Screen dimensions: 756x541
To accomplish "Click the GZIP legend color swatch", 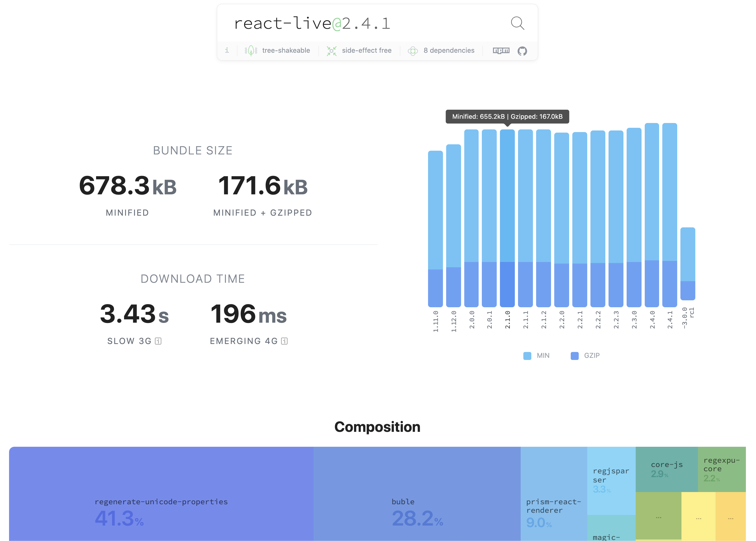I will pyautogui.click(x=574, y=356).
